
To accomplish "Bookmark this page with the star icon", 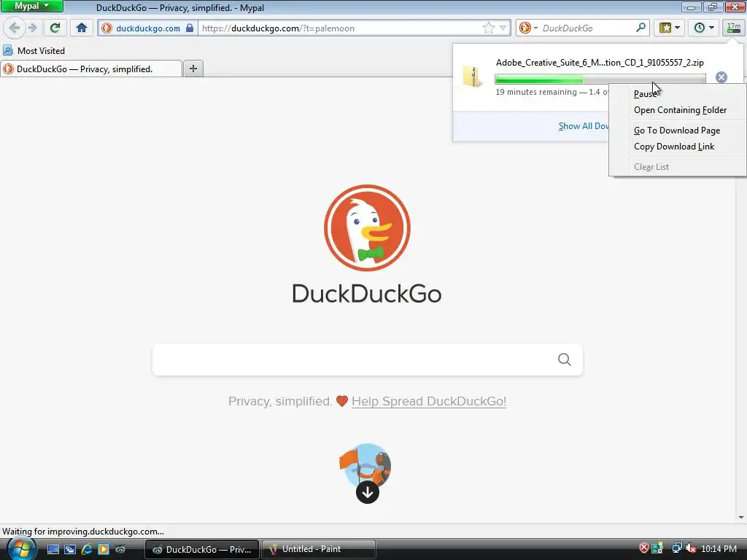I will point(488,28).
